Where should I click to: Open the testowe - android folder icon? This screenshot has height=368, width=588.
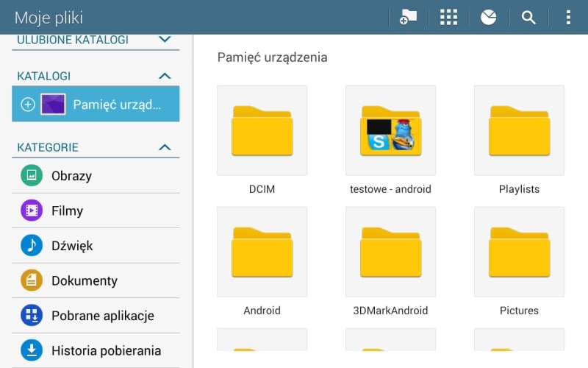point(391,130)
